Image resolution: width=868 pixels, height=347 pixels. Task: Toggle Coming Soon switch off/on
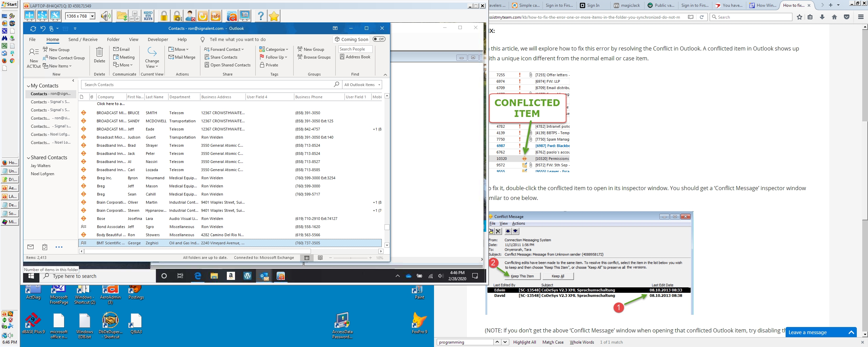coord(379,39)
